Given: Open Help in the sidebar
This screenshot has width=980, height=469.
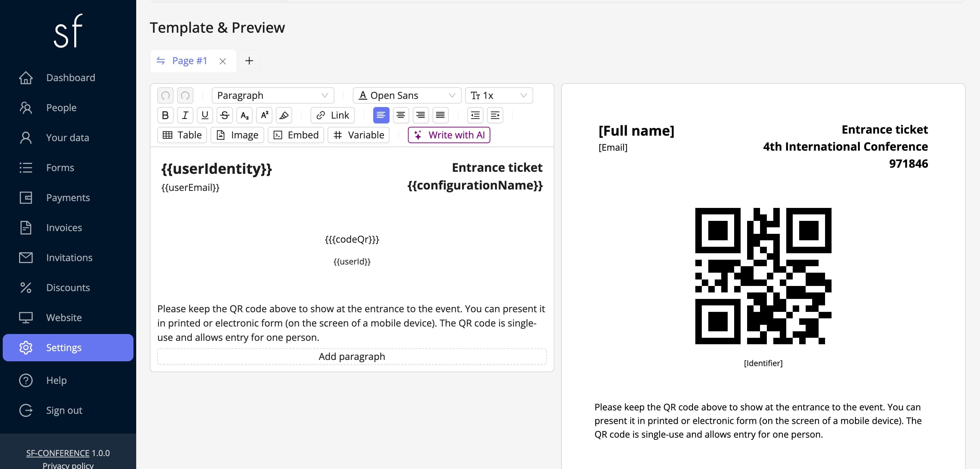Looking at the screenshot, I should tap(68, 380).
